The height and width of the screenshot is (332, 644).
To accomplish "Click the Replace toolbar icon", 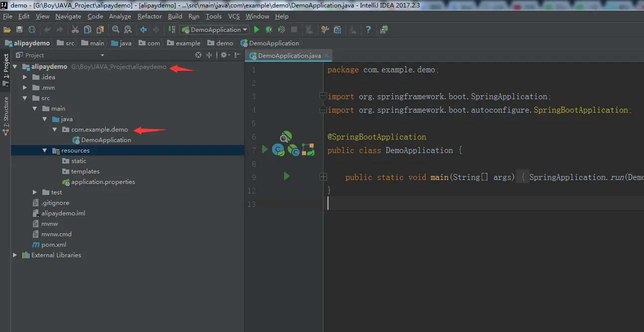I will point(128,30).
